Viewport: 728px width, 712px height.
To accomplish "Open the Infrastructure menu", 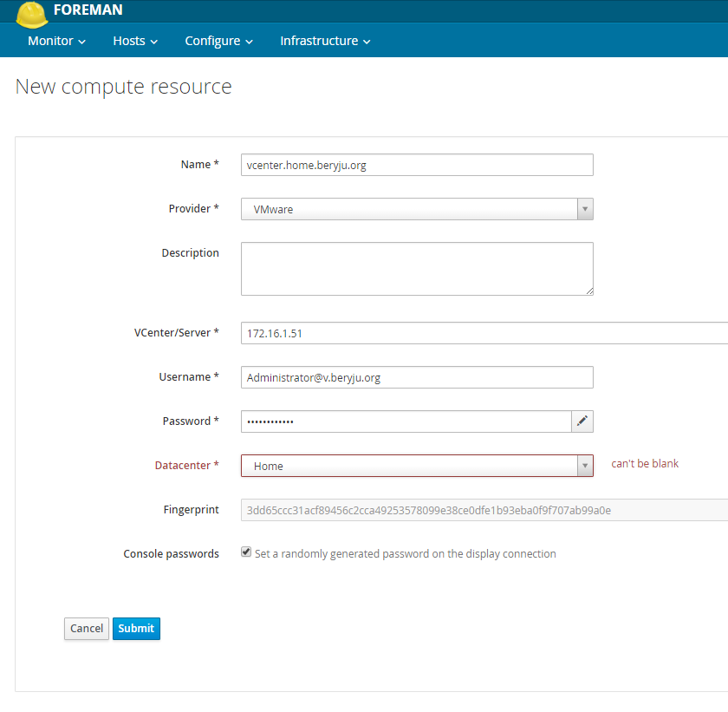I will (x=319, y=40).
